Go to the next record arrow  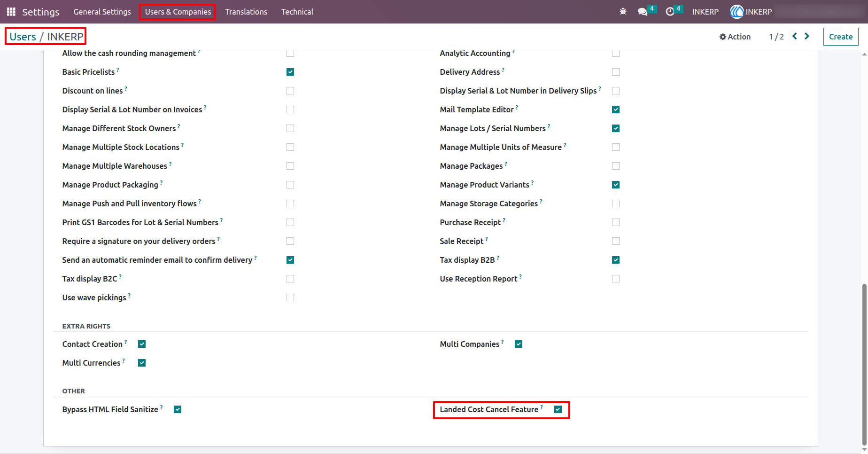[807, 36]
